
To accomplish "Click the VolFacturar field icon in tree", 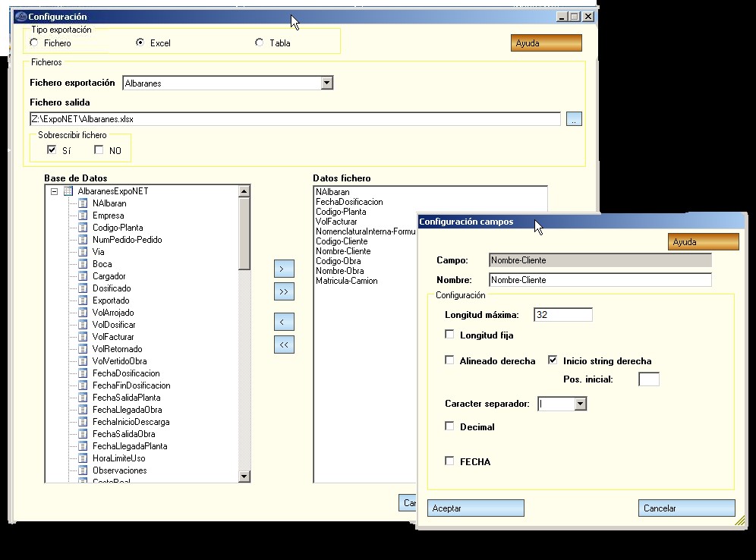I will [83, 337].
